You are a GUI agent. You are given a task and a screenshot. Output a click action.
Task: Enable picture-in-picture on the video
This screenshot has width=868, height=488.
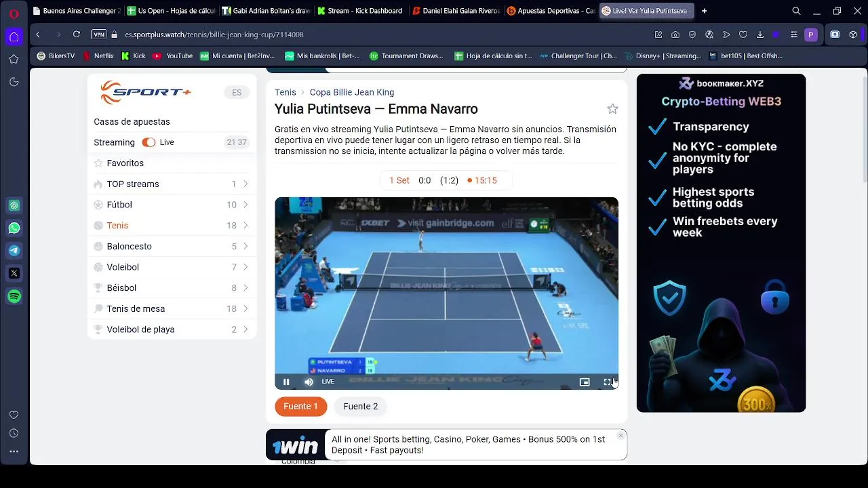[585, 382]
